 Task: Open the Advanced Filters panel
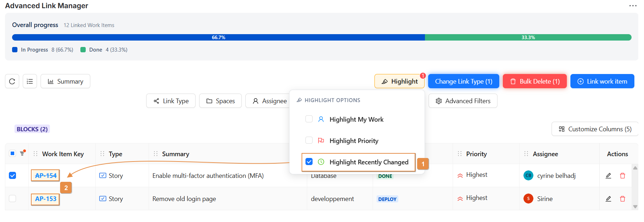coord(463,101)
